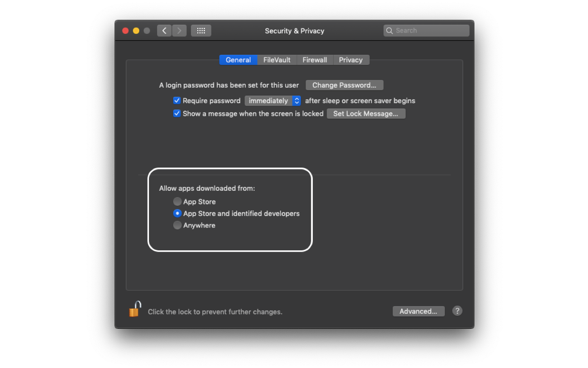
Task: Show all preferences grid icon
Action: (x=201, y=31)
